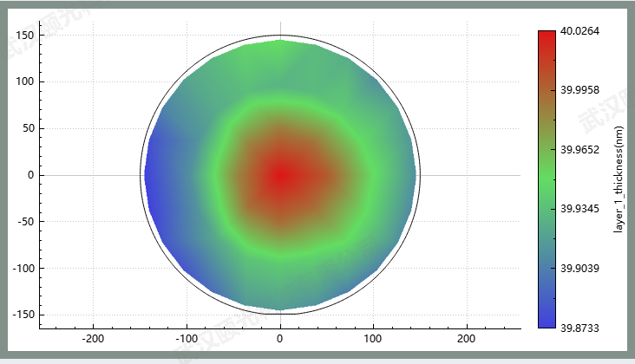Click the blue bottom end of the color bar
The height and width of the screenshot is (364, 635).
pos(547,321)
